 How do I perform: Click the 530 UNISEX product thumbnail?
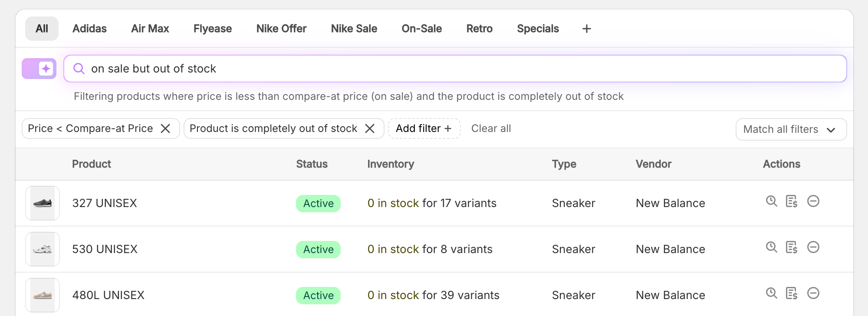[x=43, y=249]
